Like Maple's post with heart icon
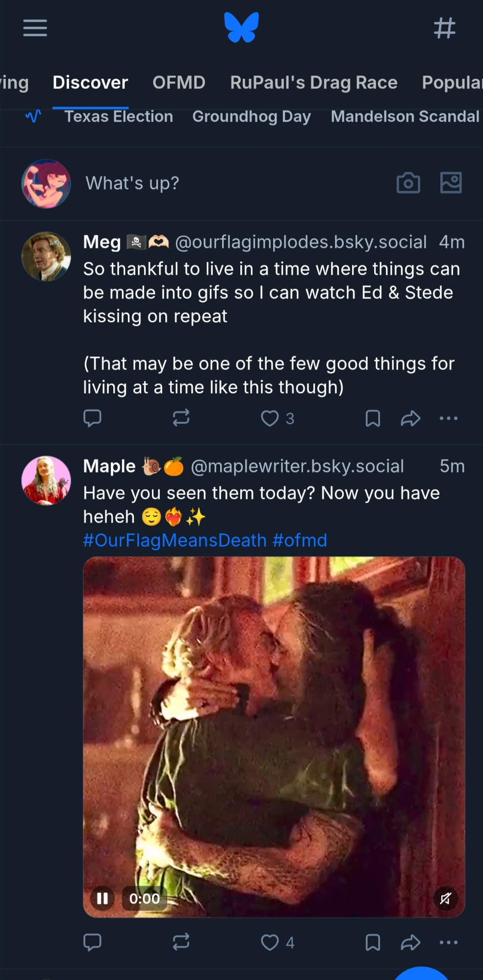This screenshot has width=483, height=980. click(x=270, y=942)
